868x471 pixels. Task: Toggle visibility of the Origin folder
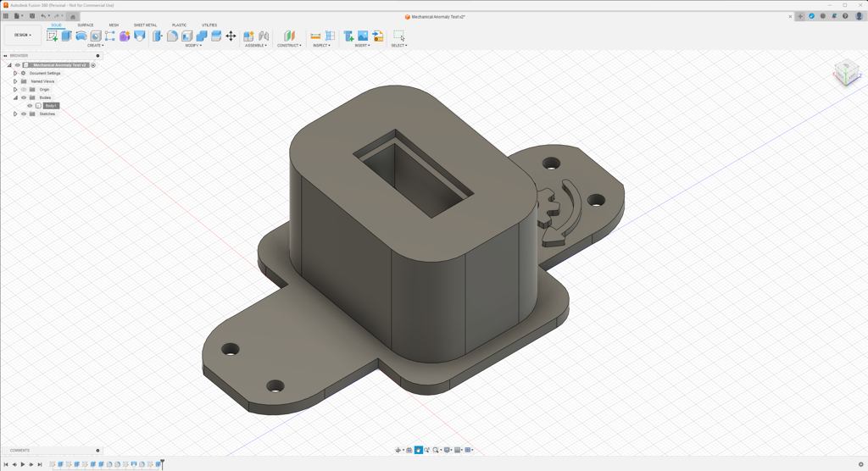tap(24, 90)
